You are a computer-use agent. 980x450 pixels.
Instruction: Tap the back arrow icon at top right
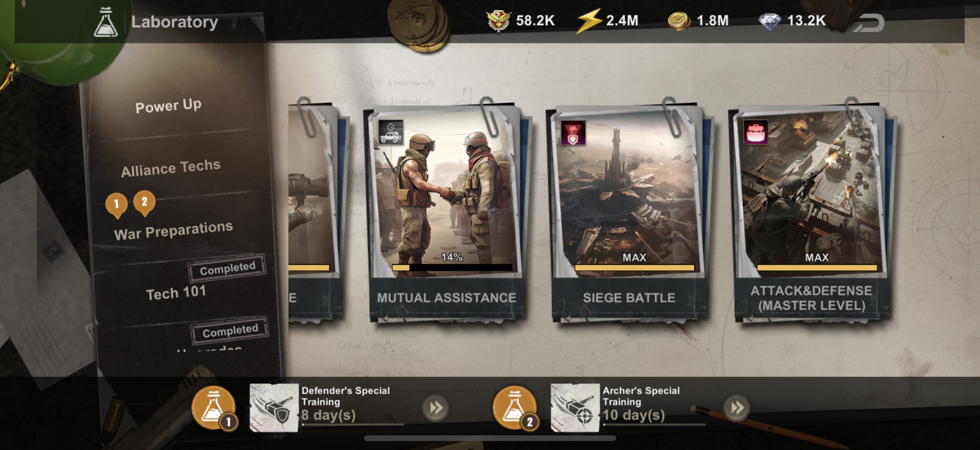[x=869, y=23]
